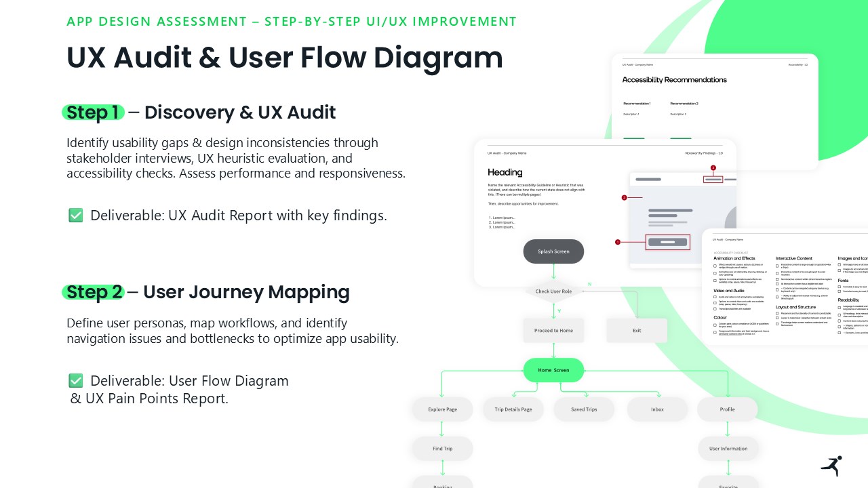The image size is (868, 488).
Task: Click the N label beside Check User Role
Action: (x=589, y=284)
